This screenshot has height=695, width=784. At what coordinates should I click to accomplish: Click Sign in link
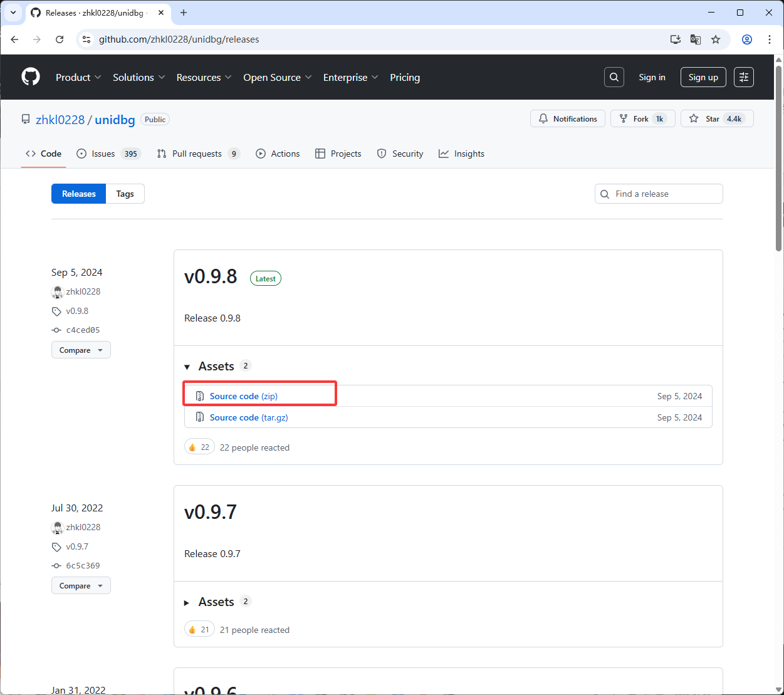coord(652,77)
